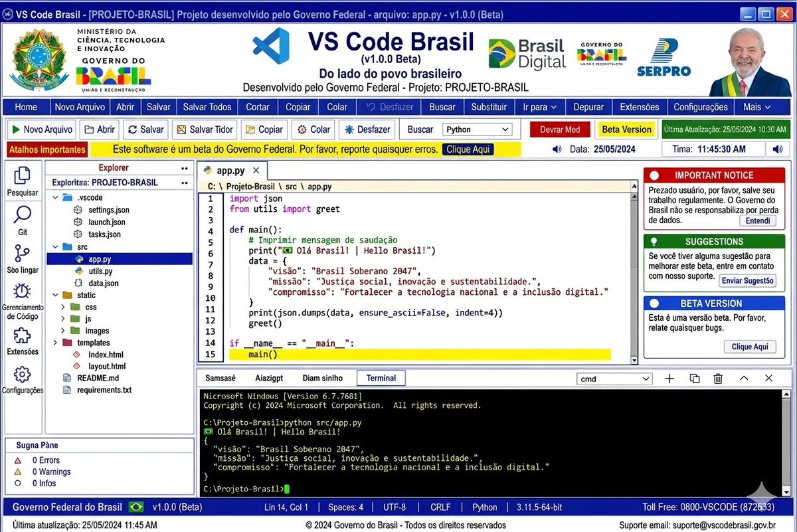Click dots beside PROJETO-BRASIL explorer header

pyautogui.click(x=184, y=183)
